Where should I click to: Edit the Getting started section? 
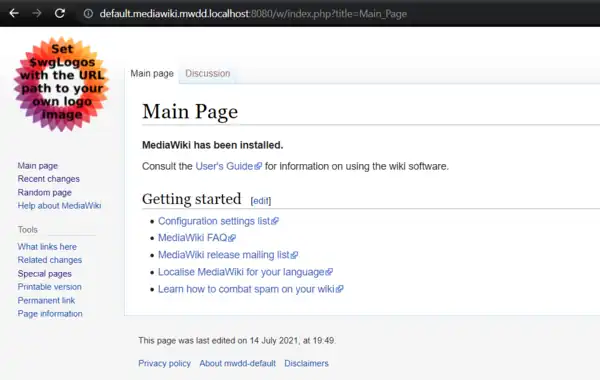point(261,201)
